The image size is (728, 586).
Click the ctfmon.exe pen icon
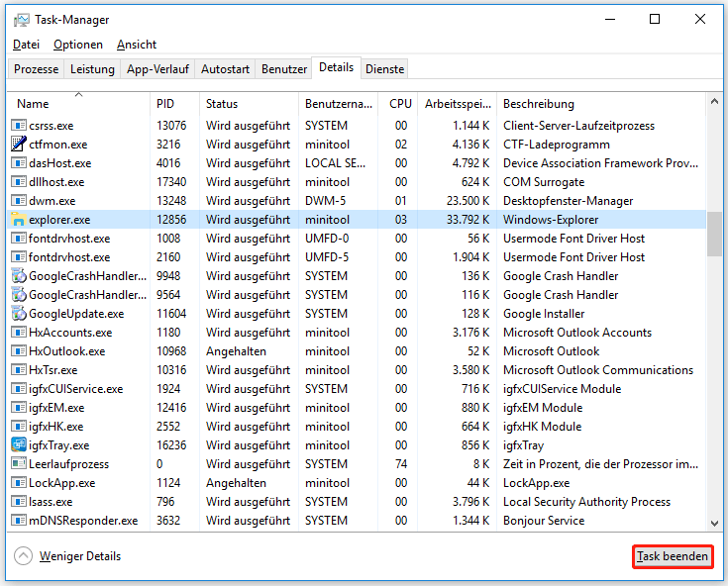click(18, 145)
